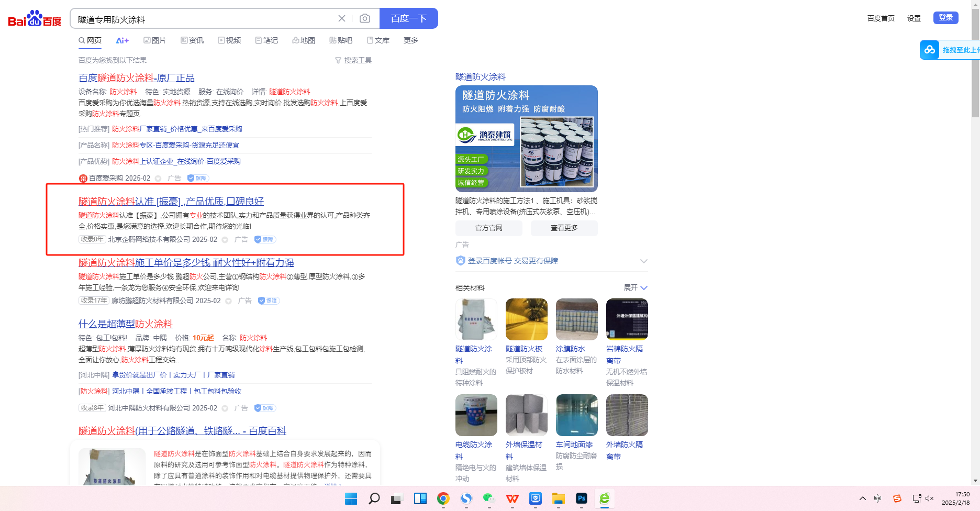Viewport: 980px width, 511px height.
Task: Switch to the 贴吧 tab
Action: pyautogui.click(x=341, y=40)
